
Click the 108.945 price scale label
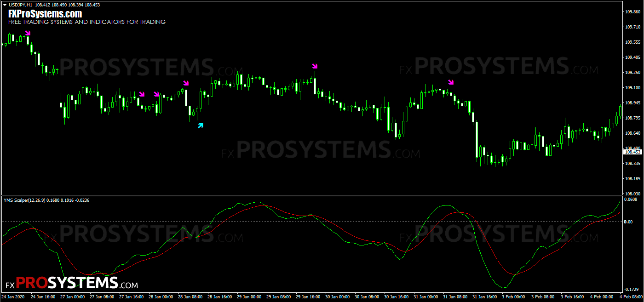(632, 103)
